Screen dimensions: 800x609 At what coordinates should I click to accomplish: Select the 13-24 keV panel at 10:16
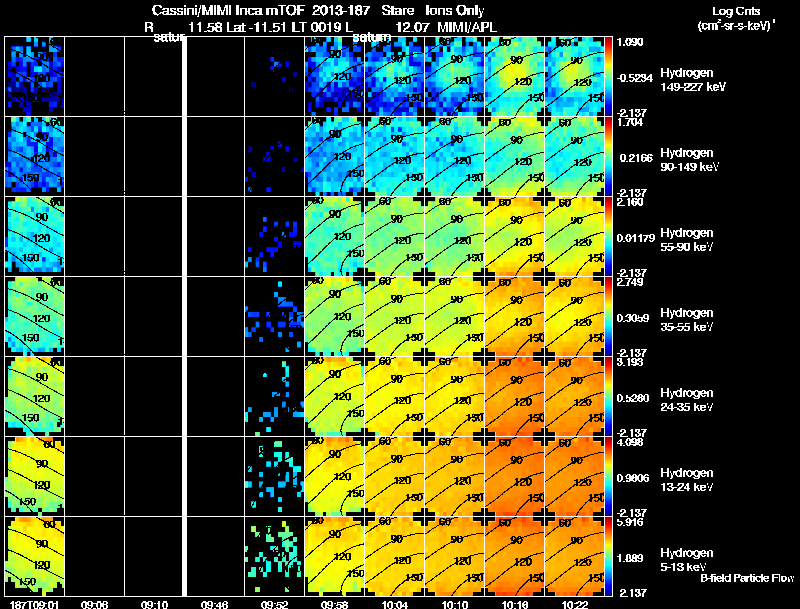click(514, 476)
